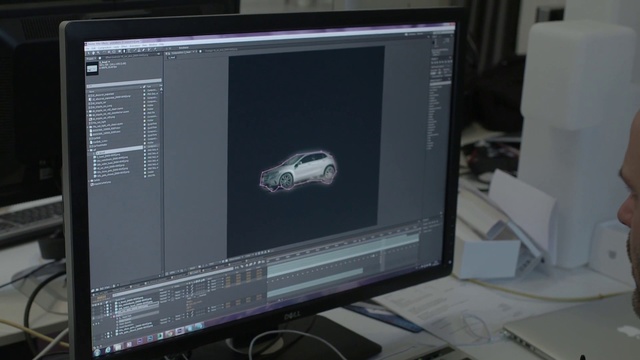Click the timeline layer search field

tap(173, 282)
